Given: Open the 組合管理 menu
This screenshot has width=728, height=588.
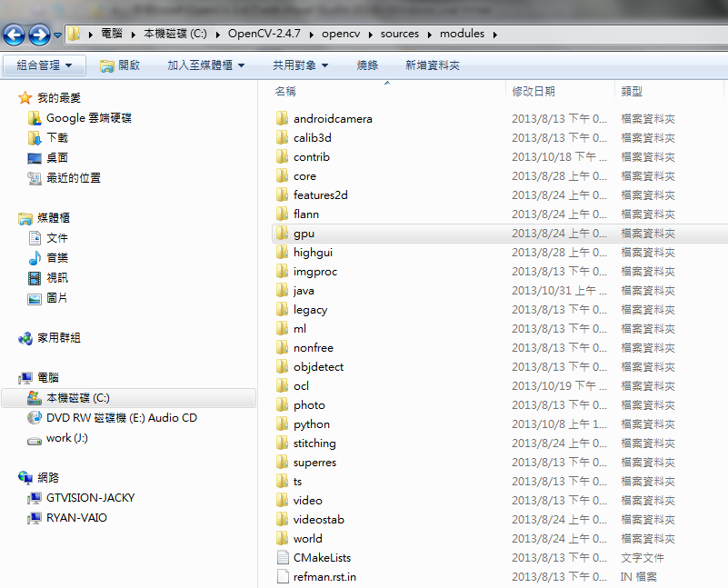Looking at the screenshot, I should click(45, 65).
